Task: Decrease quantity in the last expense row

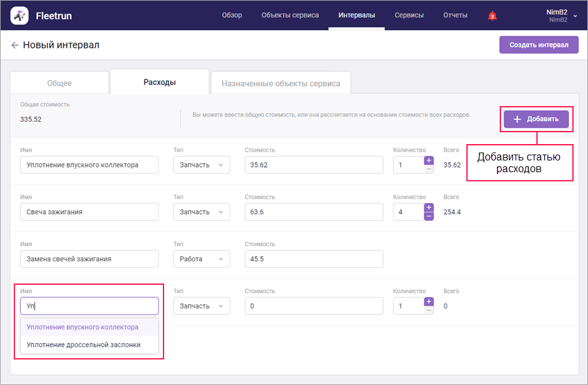Action: 429,310
